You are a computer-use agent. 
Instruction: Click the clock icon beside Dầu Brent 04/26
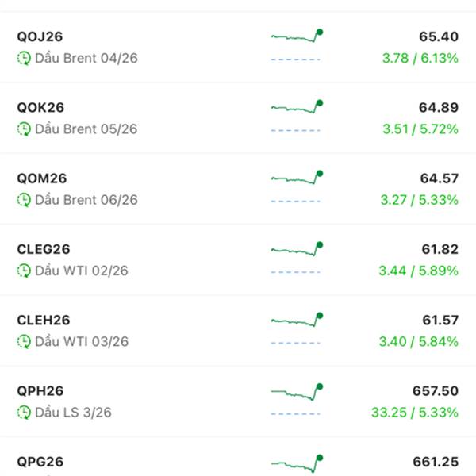coord(24,58)
